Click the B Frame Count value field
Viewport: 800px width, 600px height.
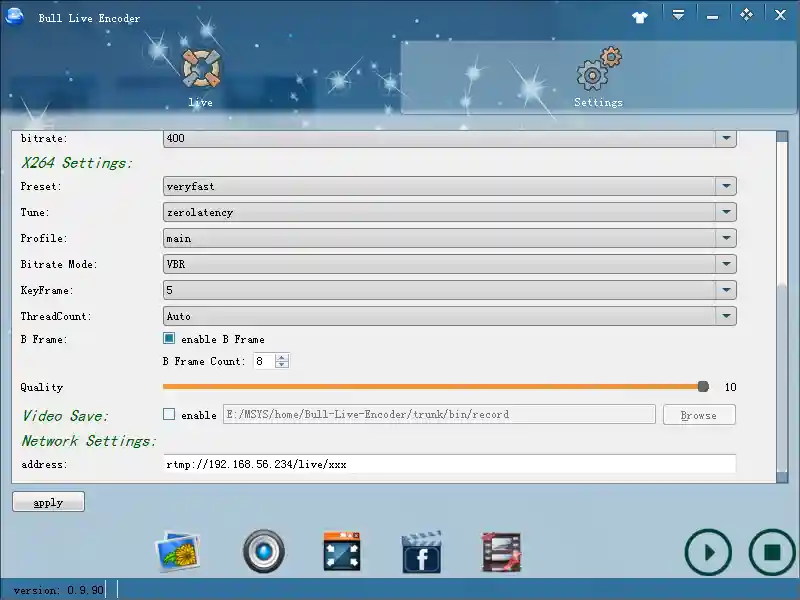[x=264, y=361]
